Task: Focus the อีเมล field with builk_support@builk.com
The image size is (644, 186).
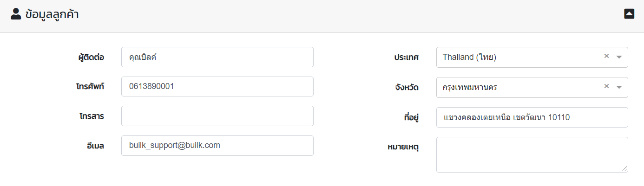Action: point(217,146)
